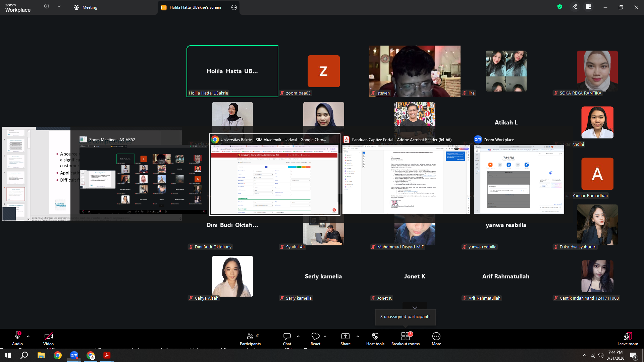Toggle the Audio microphone mute
Viewport: 644px width, 362px height.
(17, 339)
